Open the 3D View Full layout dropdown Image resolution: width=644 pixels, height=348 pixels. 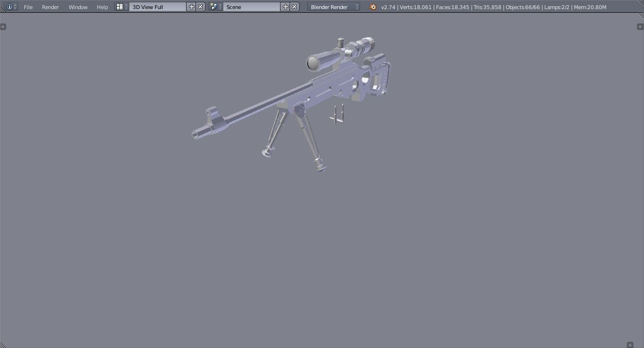157,7
